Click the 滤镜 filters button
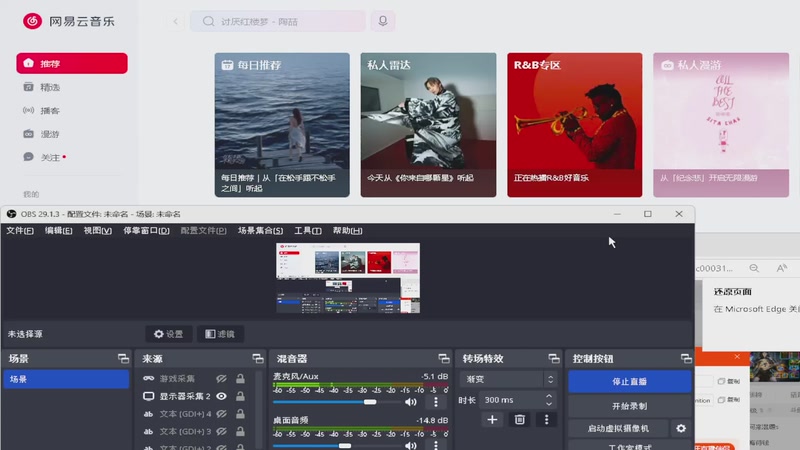Screen dimensions: 800x450 (220, 334)
